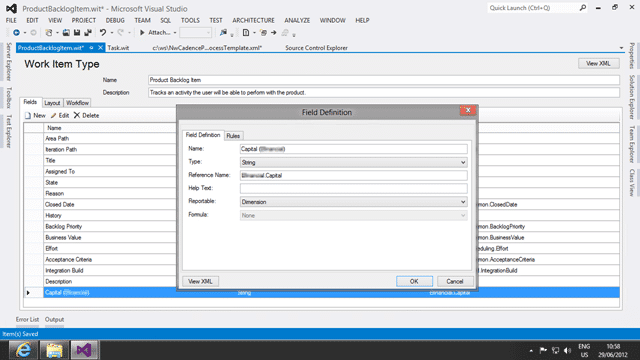Click the Open File toolbar icon

coord(66,33)
